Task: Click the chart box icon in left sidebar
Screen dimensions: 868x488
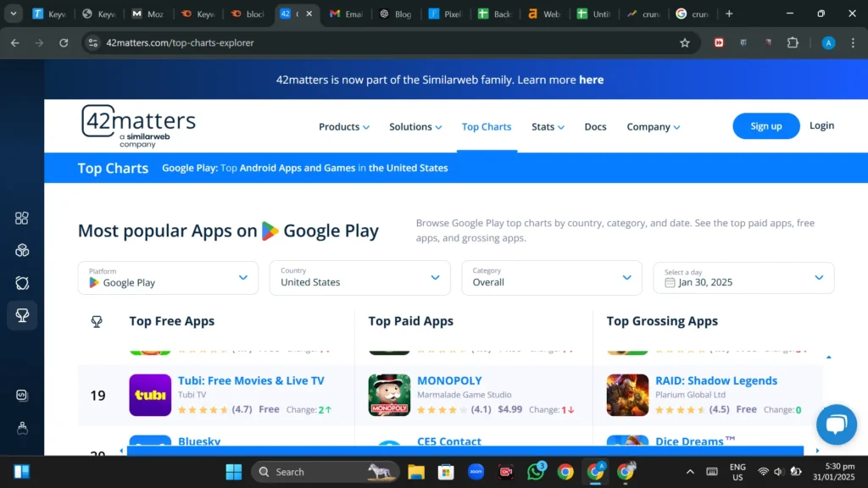Action: coord(21,395)
